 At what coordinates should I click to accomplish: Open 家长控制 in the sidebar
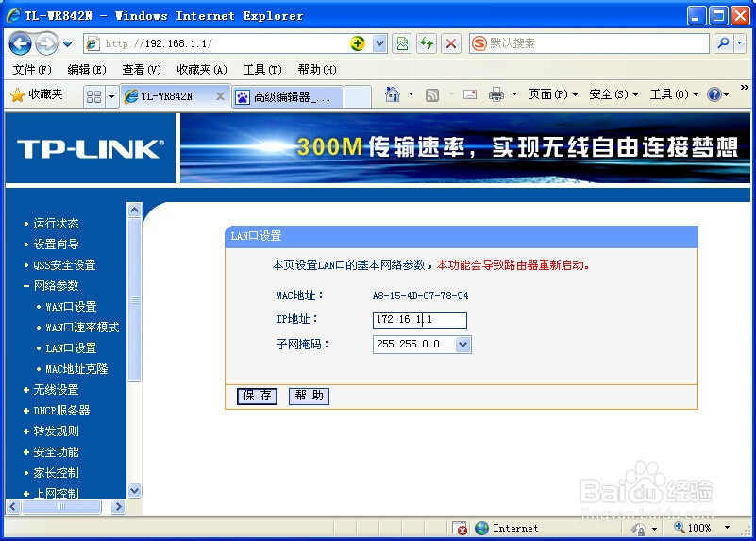tap(56, 472)
